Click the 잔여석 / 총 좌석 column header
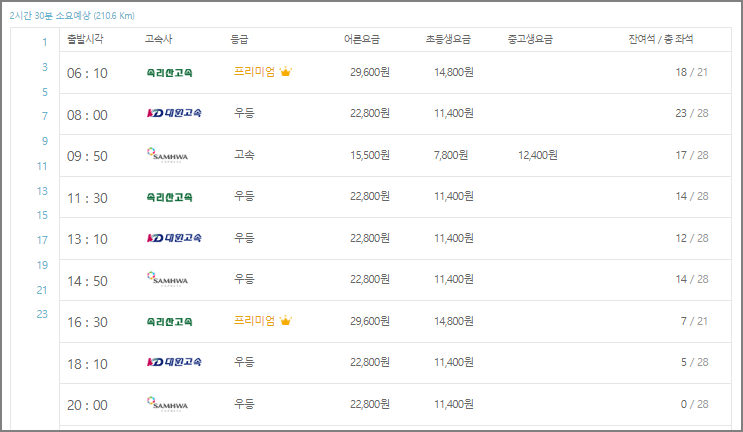743x432 pixels. pyautogui.click(x=661, y=39)
